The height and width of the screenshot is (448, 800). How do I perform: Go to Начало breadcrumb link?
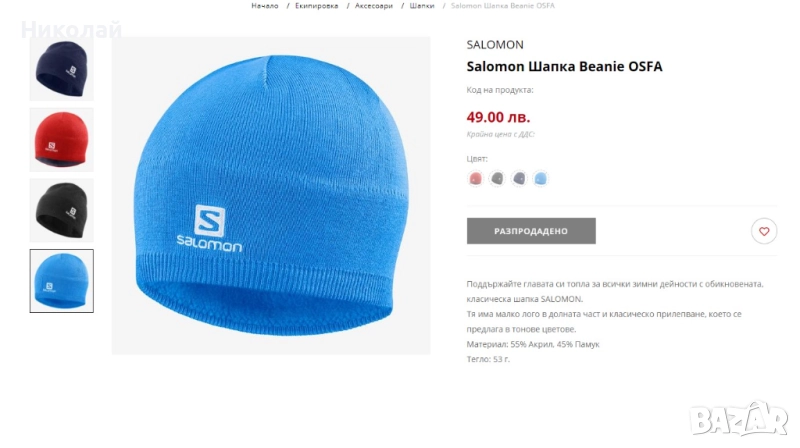[265, 6]
